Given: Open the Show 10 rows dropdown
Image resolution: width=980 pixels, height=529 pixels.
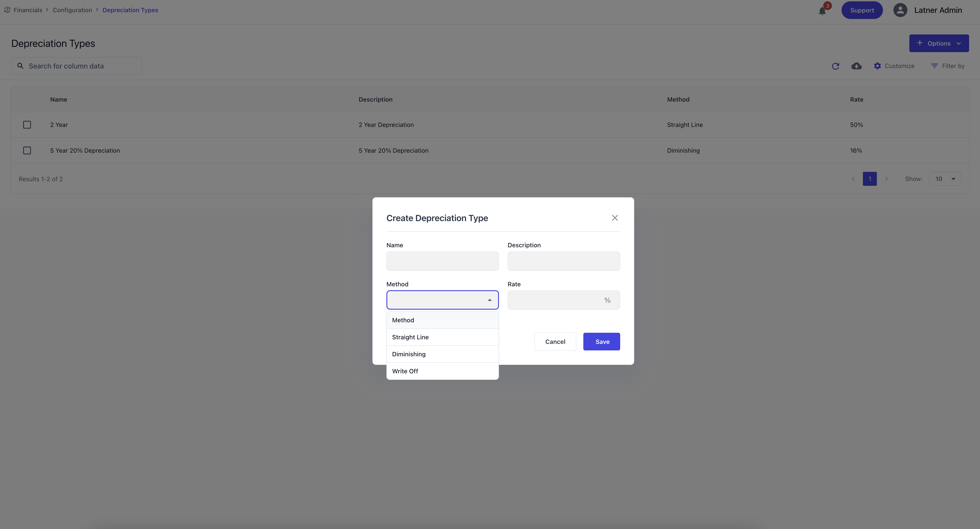Looking at the screenshot, I should click(x=945, y=179).
